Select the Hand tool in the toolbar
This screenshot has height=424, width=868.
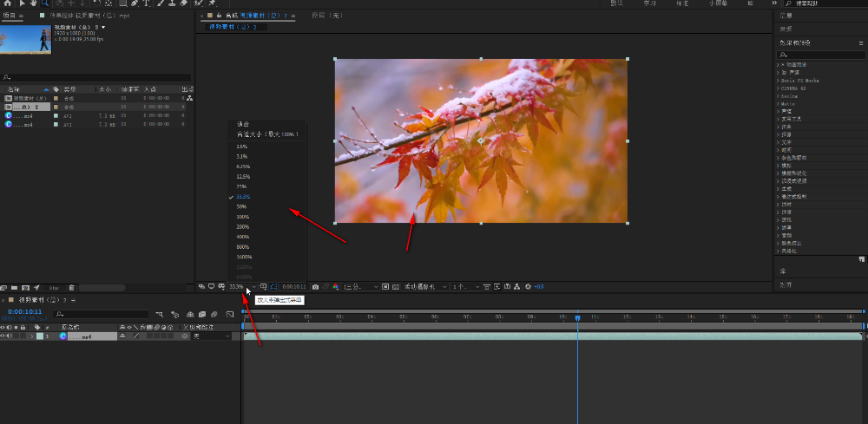coord(33,3)
